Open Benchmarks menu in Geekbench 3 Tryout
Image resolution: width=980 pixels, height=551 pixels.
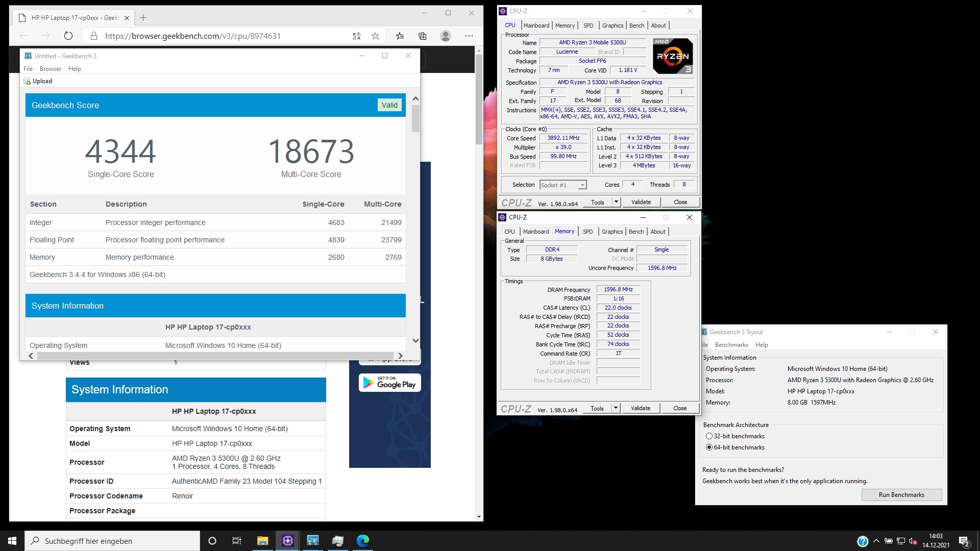(731, 345)
